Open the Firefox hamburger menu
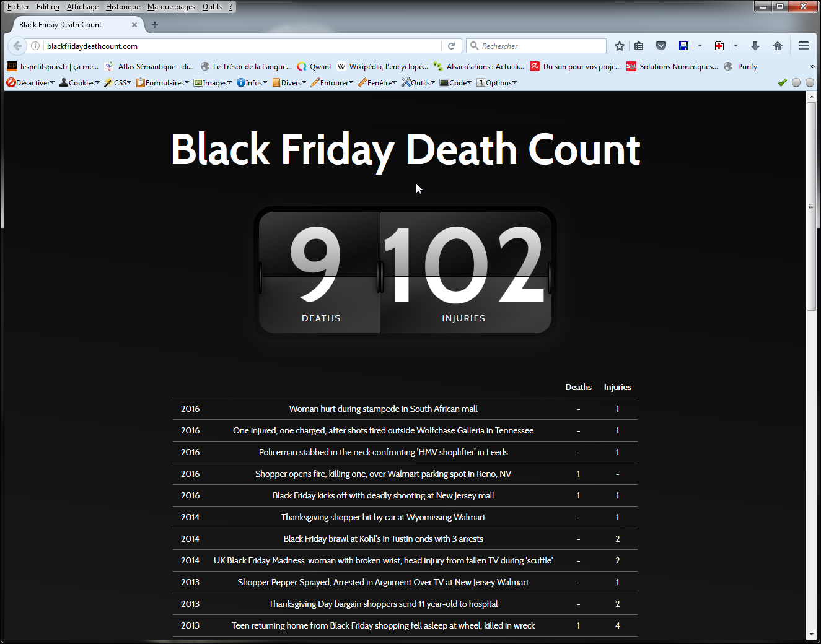 pos(804,46)
